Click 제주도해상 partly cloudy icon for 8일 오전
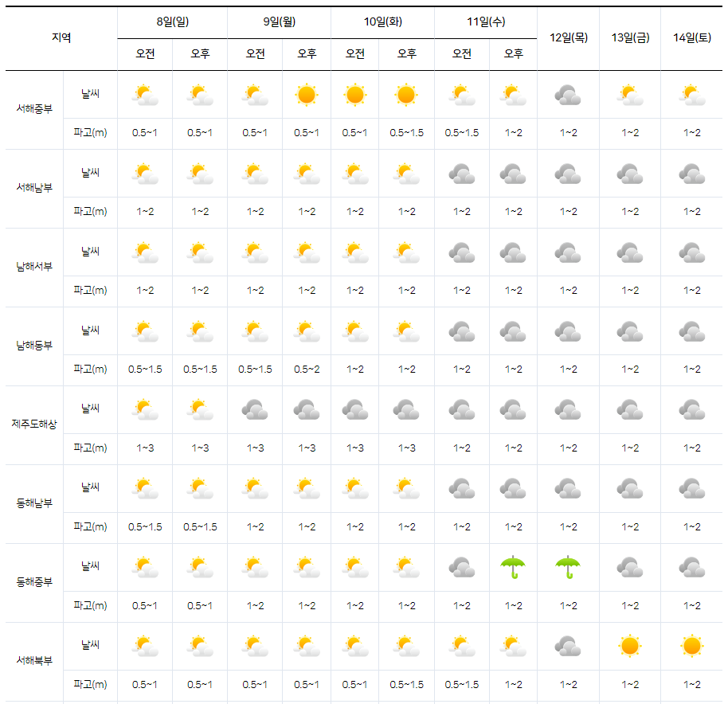This screenshot has width=728, height=704. pos(145,410)
